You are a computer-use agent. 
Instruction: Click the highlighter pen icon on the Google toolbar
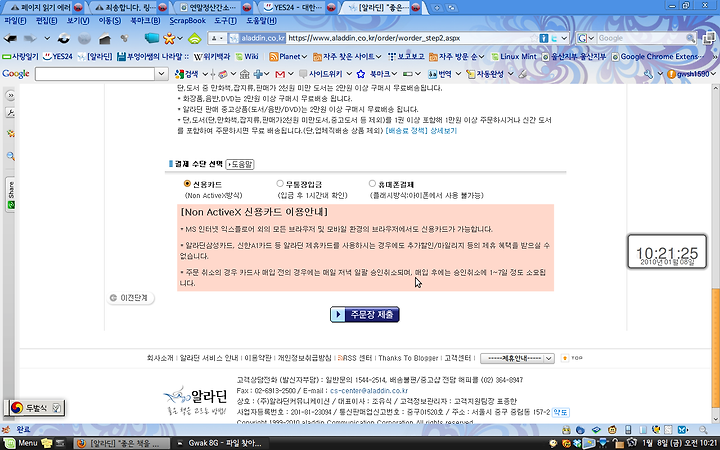pyautogui.click(x=523, y=73)
